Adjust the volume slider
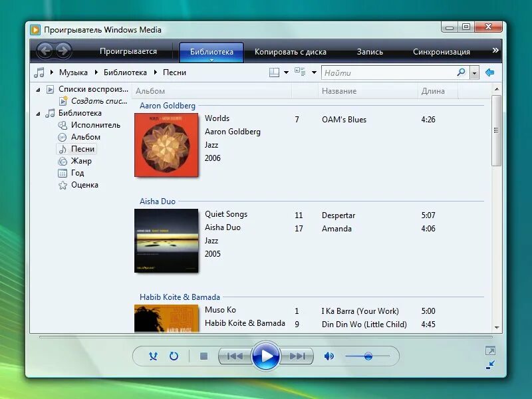This screenshot has width=532, height=399. (x=368, y=356)
